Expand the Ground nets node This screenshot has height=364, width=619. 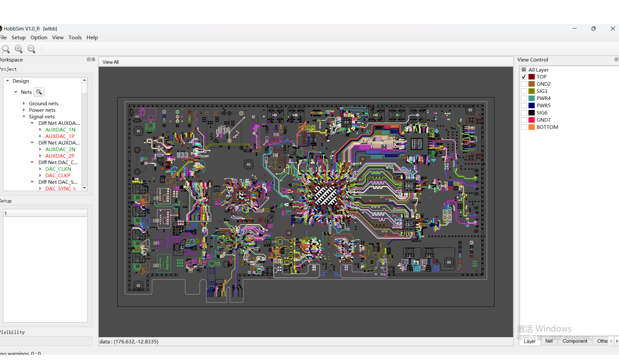(x=24, y=103)
